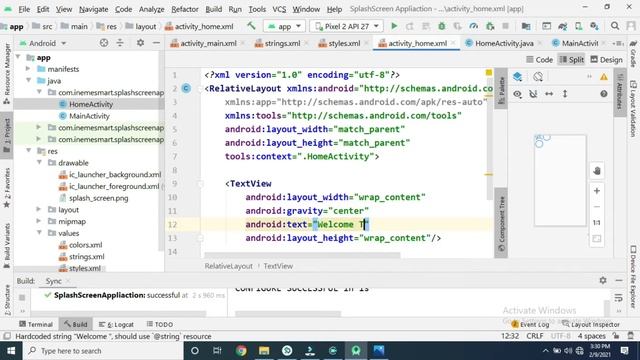
Task: Collapse the values folder
Action: 39,233
